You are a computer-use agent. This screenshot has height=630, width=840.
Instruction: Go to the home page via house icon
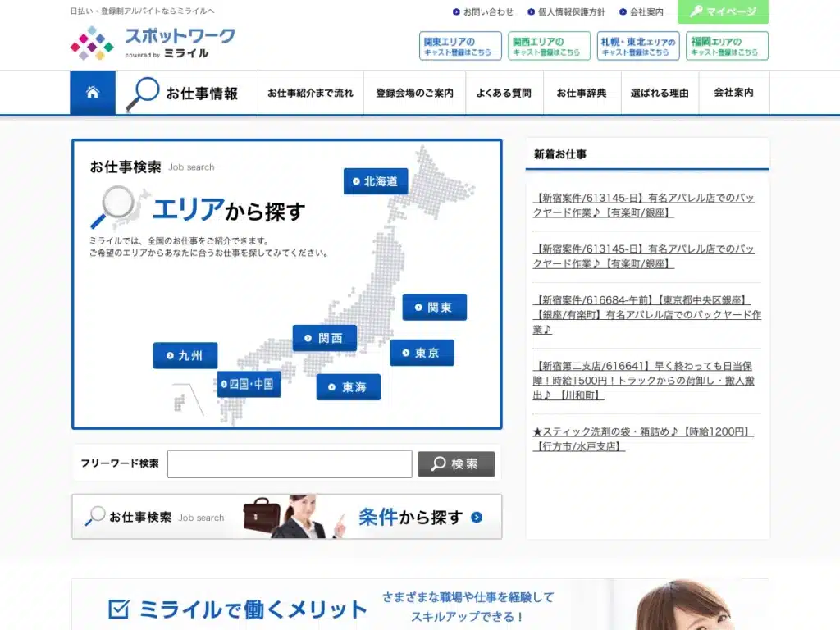93,93
